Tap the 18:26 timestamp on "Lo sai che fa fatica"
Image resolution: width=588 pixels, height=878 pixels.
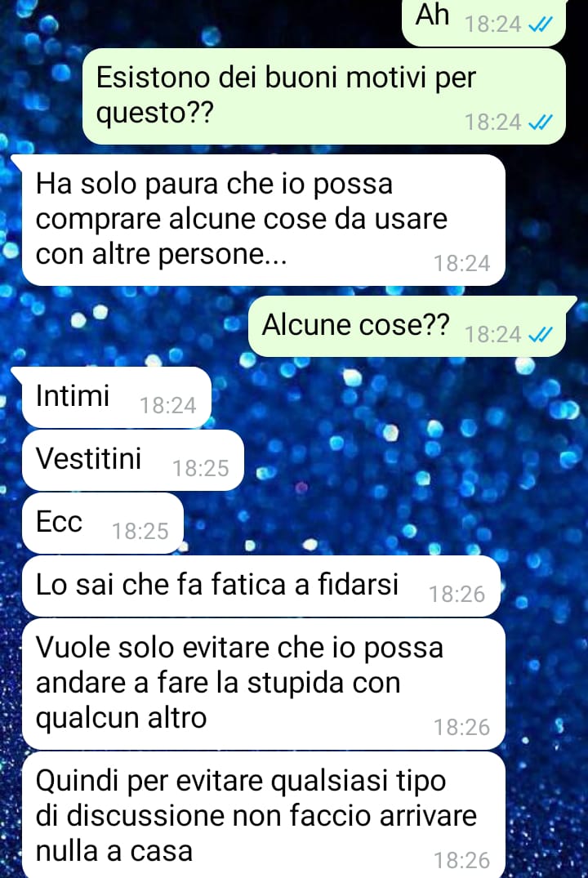[x=457, y=595]
